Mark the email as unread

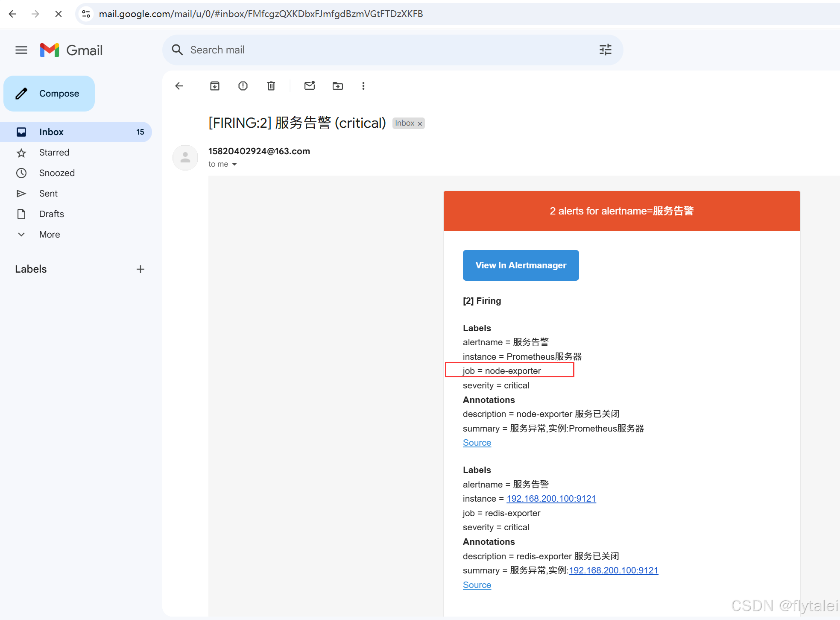coord(310,86)
